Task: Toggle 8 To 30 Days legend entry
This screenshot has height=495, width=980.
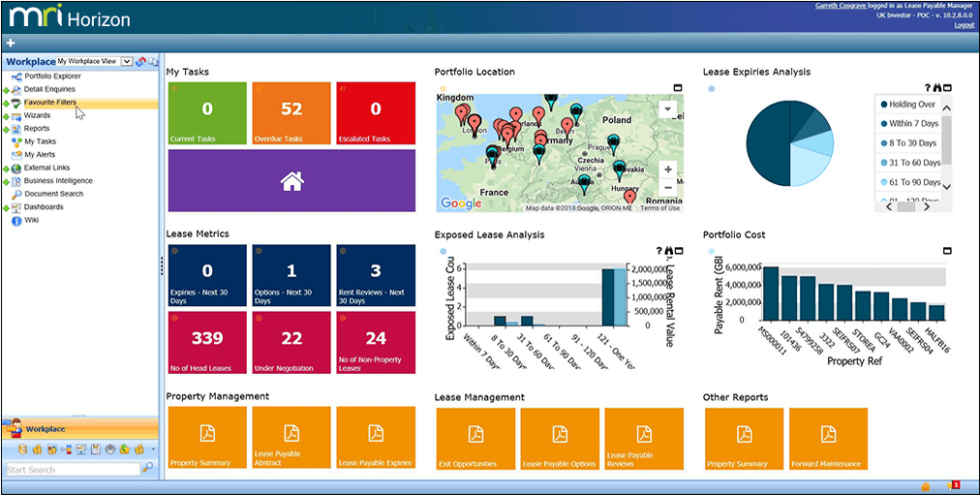Action: [x=908, y=143]
